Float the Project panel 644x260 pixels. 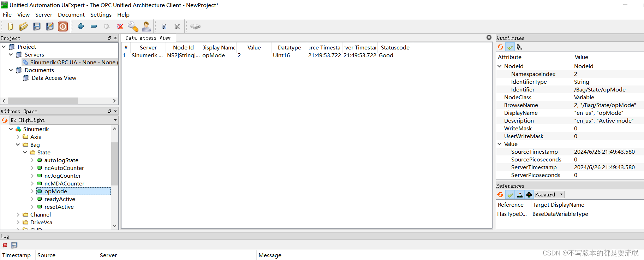coord(109,38)
